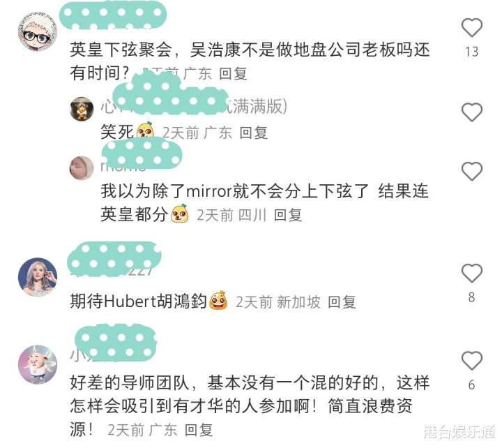Click the 13 like count
This screenshot has width=502, height=448.
pyautogui.click(x=471, y=52)
